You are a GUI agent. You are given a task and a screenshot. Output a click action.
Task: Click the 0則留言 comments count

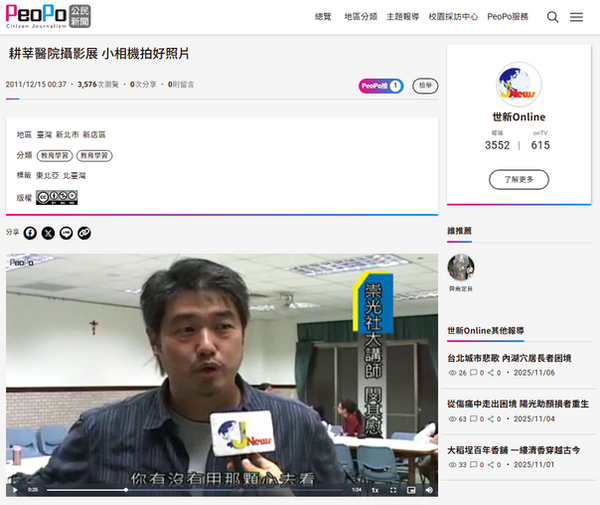181,85
